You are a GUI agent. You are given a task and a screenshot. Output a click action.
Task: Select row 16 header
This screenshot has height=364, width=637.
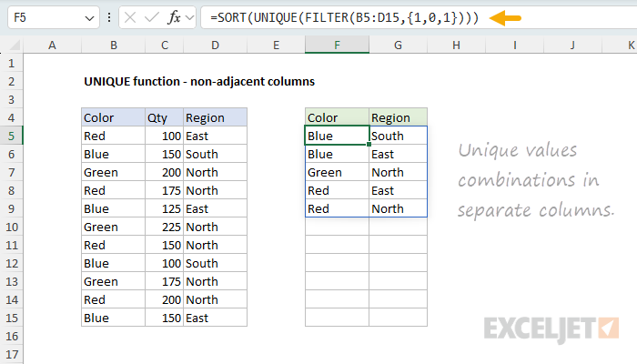coord(11,336)
